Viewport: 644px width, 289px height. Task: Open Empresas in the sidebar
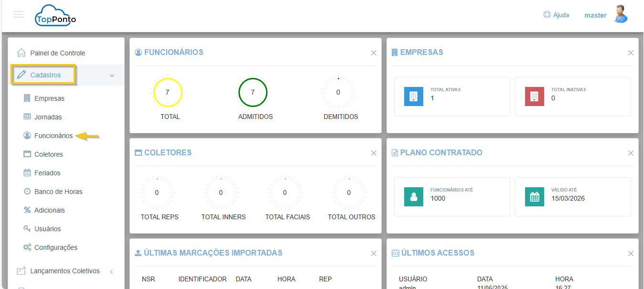[49, 98]
